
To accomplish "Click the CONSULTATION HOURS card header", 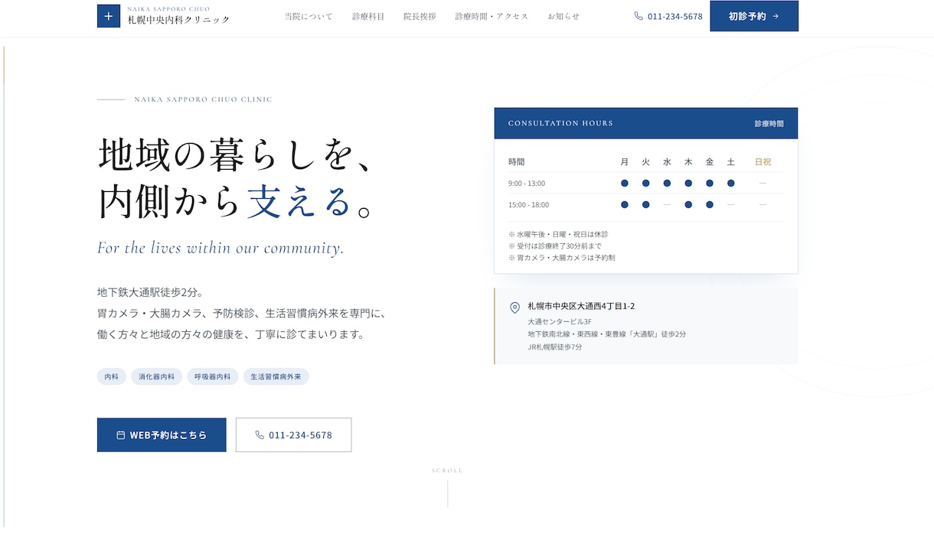I will (646, 123).
